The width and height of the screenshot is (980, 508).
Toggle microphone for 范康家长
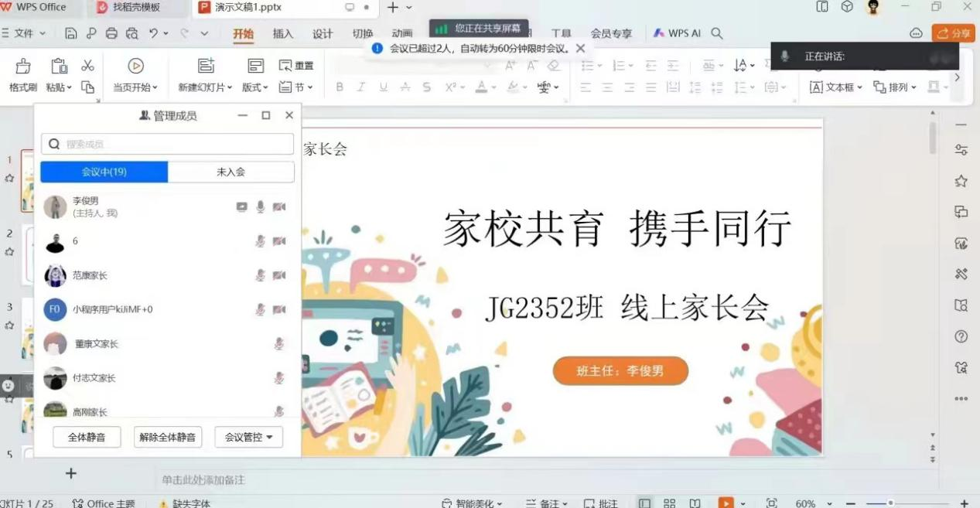coord(261,275)
